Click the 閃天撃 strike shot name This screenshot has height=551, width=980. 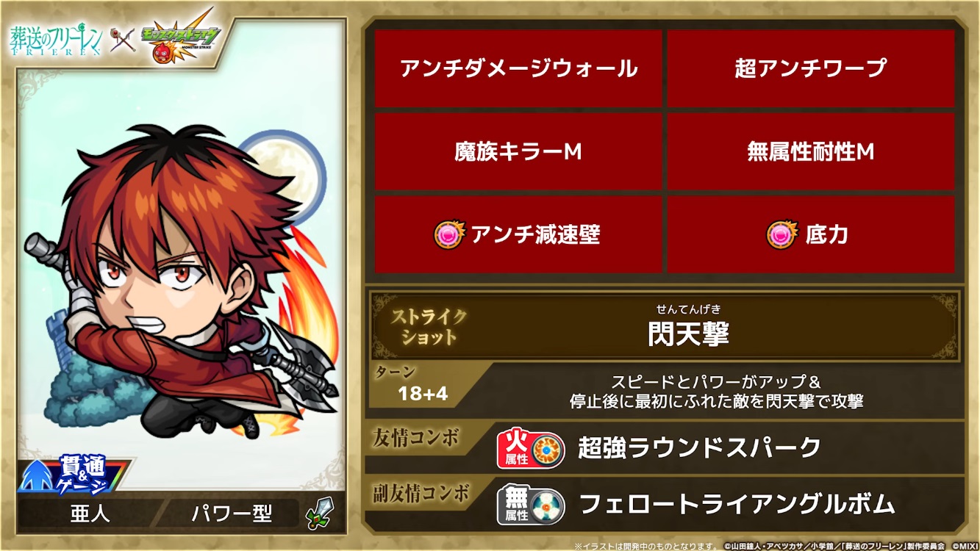click(x=689, y=334)
